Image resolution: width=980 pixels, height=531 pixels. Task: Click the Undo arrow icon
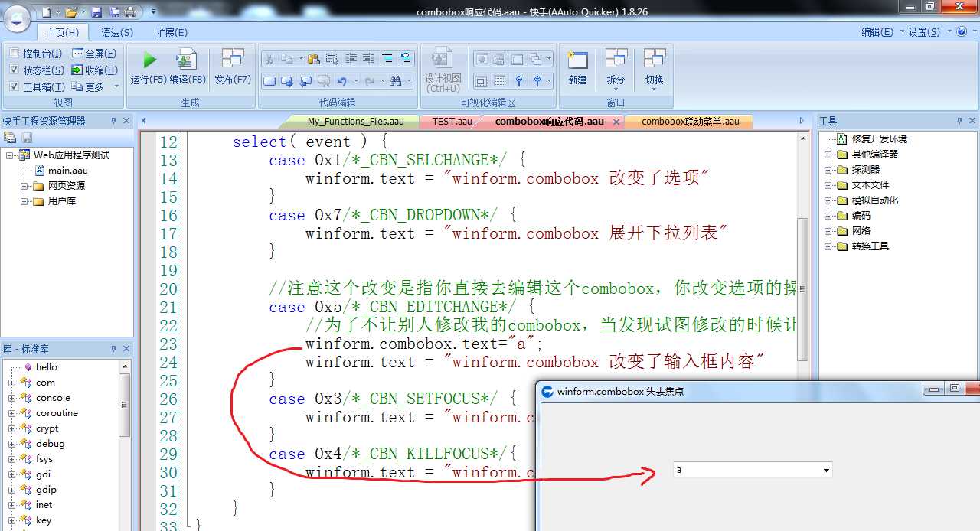[x=341, y=80]
